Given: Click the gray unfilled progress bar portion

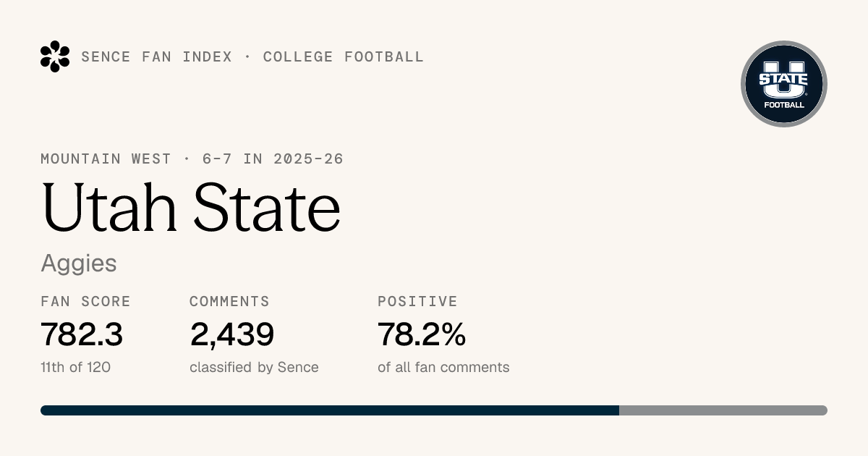Looking at the screenshot, I should pyautogui.click(x=723, y=410).
